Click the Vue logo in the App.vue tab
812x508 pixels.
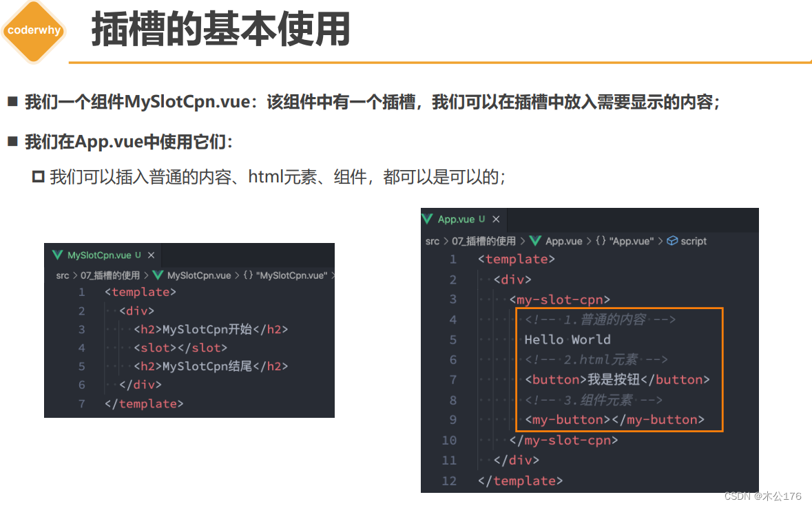428,219
